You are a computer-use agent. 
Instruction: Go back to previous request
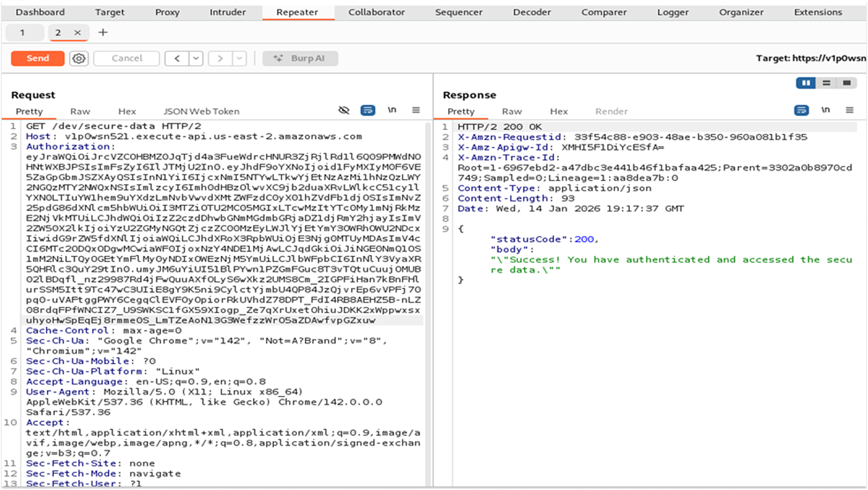point(177,59)
